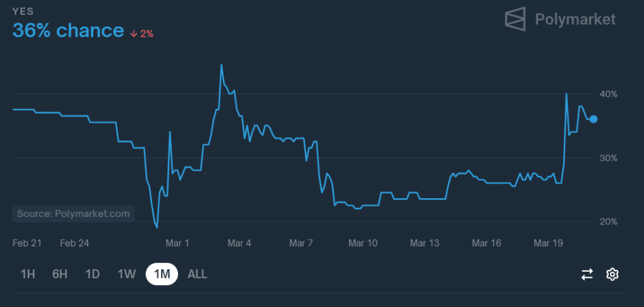Click the red down arrow indicator
This screenshot has height=307, width=644.
pos(133,34)
